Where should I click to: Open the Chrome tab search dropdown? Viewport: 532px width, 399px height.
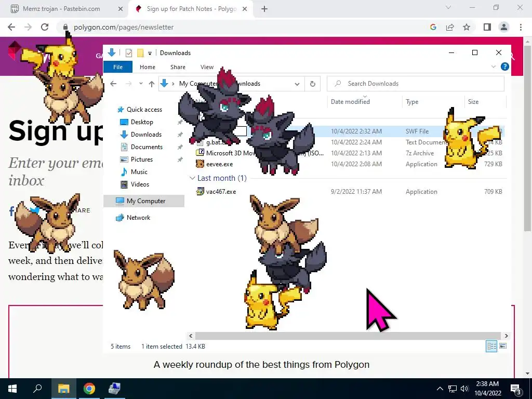[x=448, y=7]
